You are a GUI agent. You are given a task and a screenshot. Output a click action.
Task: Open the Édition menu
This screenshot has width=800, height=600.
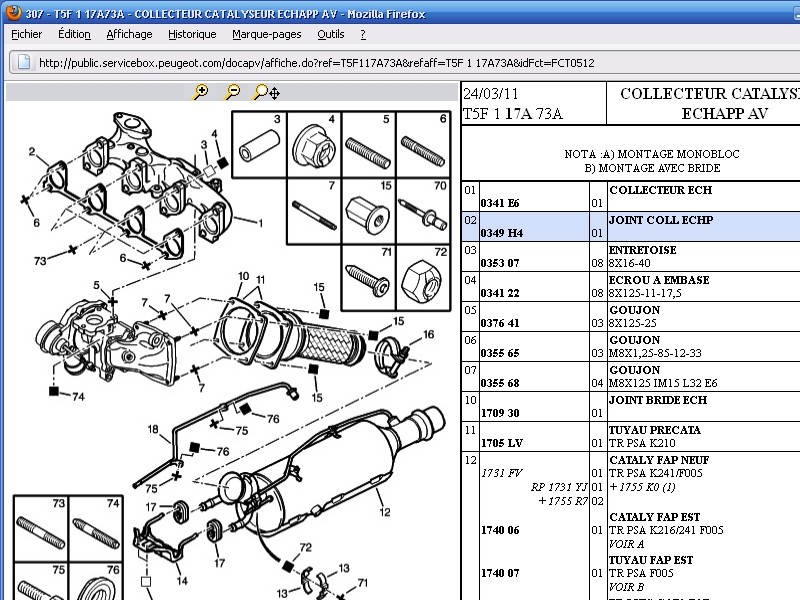click(74, 34)
